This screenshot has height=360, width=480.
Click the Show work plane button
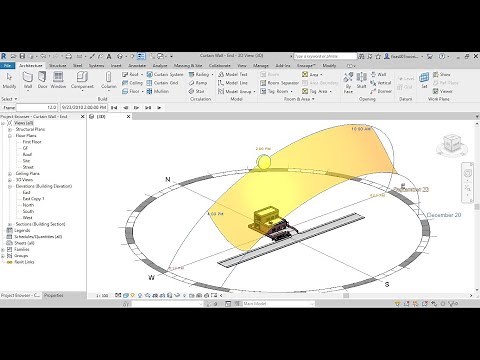pos(441,74)
